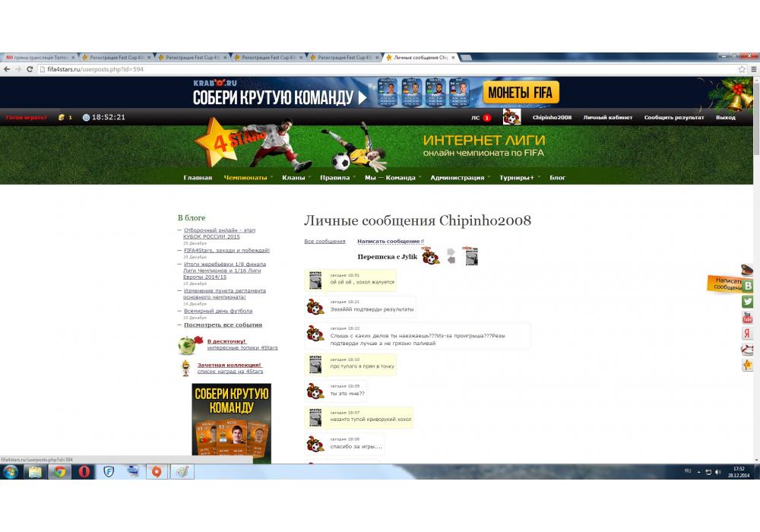Click the Chipinho2008 username link
Screen dimensions: 760x532
(552, 117)
